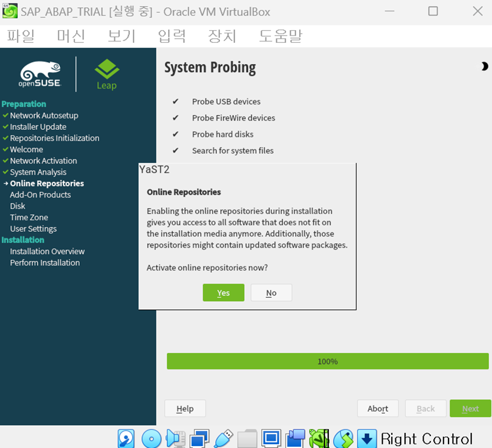Click the Help button
The image size is (492, 448).
pyautogui.click(x=185, y=408)
